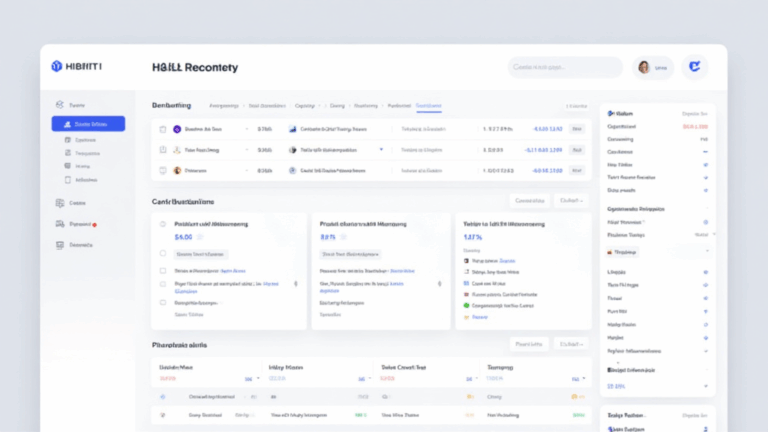The image size is (768, 432).
Task: Click the orange avatar icon in the third table row
Action: click(177, 171)
